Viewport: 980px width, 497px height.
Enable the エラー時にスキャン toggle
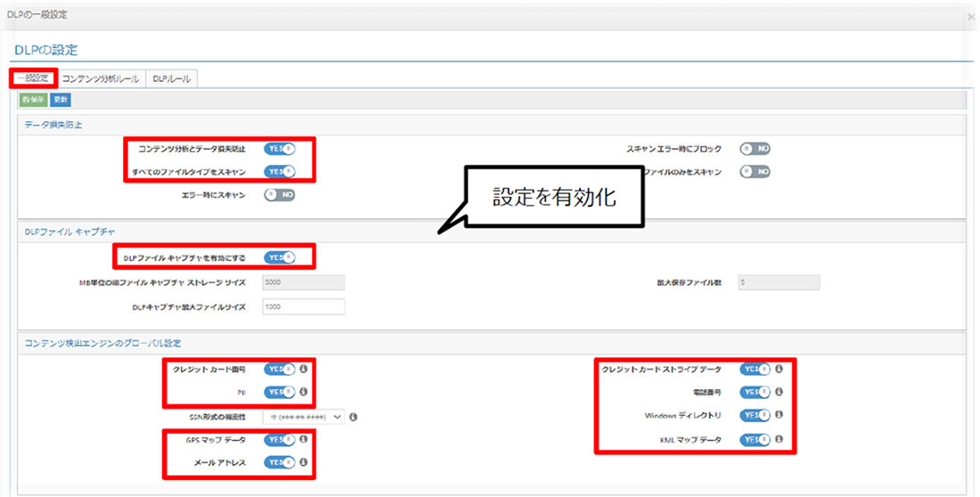tap(279, 193)
